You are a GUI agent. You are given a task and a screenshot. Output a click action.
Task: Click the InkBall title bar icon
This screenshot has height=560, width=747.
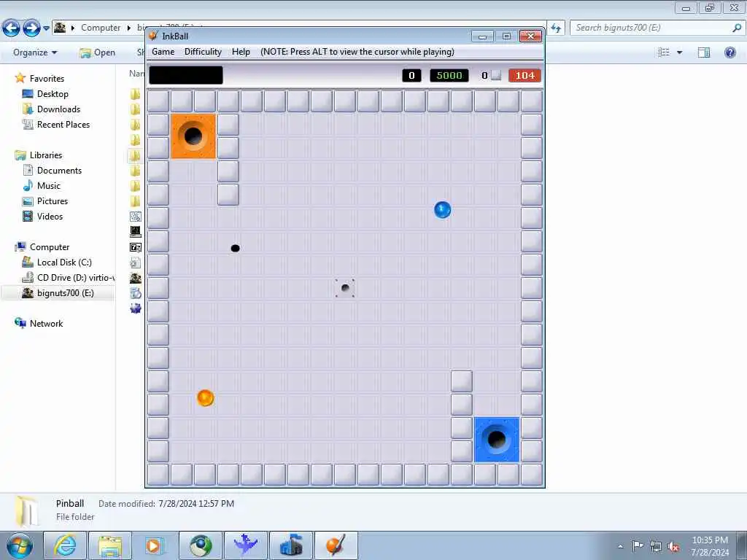(153, 36)
